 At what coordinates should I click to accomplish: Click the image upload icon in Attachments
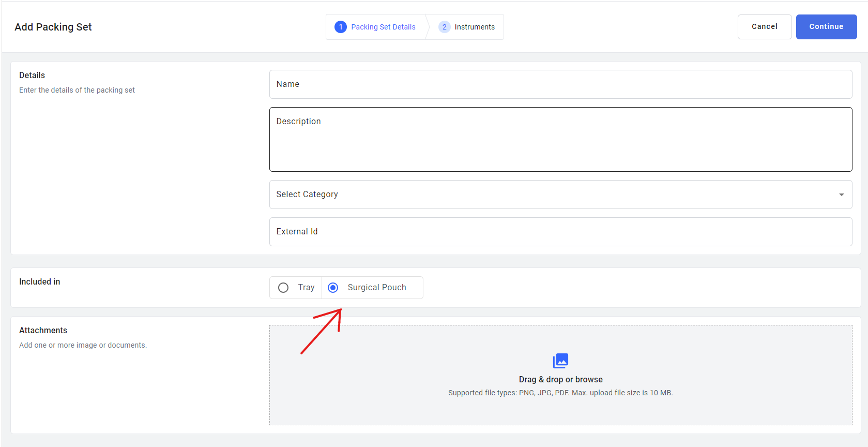[x=560, y=361]
